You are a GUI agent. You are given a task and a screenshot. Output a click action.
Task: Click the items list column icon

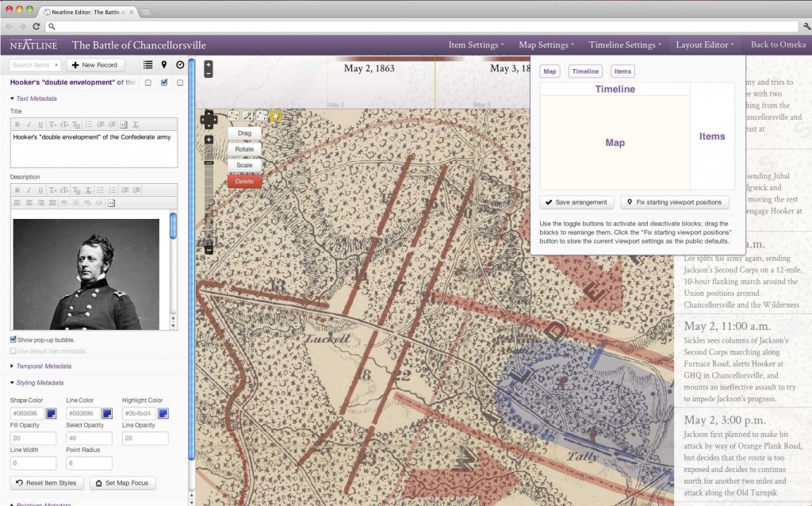[148, 65]
